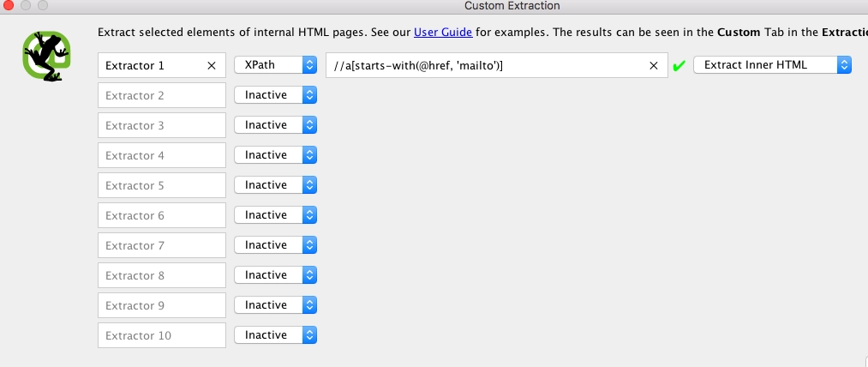Image resolution: width=868 pixels, height=367 pixels.
Task: Click the Extractor 7 name field
Action: pyautogui.click(x=162, y=245)
